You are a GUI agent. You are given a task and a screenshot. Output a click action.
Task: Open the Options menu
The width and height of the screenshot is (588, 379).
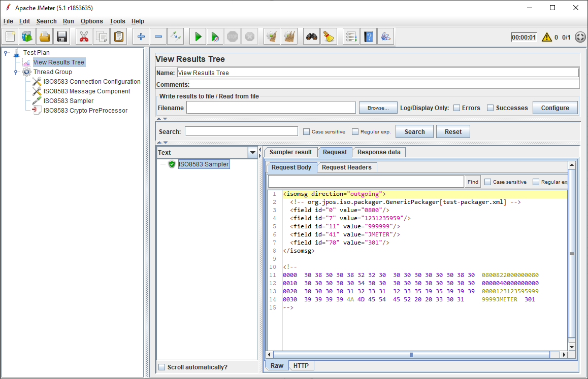point(91,21)
